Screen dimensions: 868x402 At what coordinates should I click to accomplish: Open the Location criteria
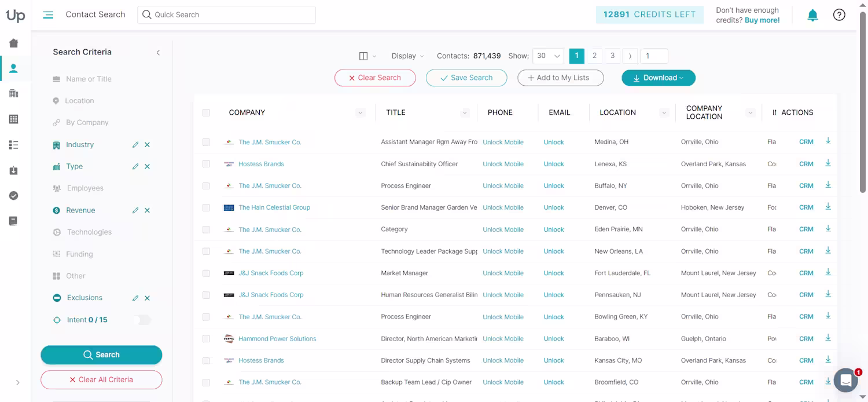pos(79,101)
